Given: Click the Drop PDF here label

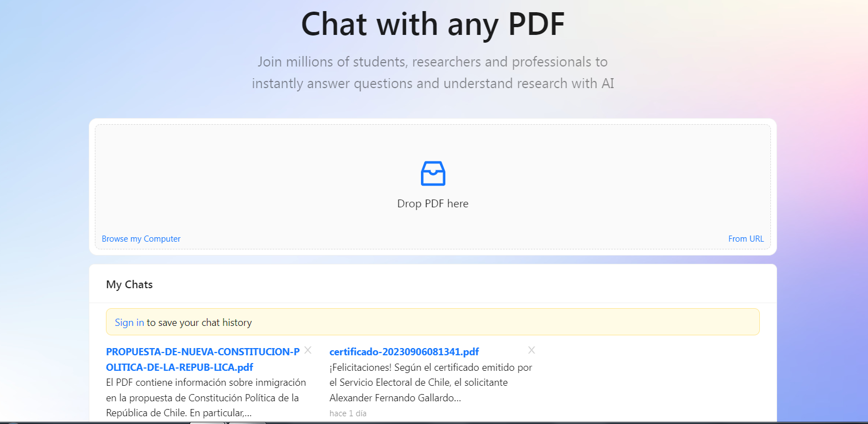Looking at the screenshot, I should (433, 203).
